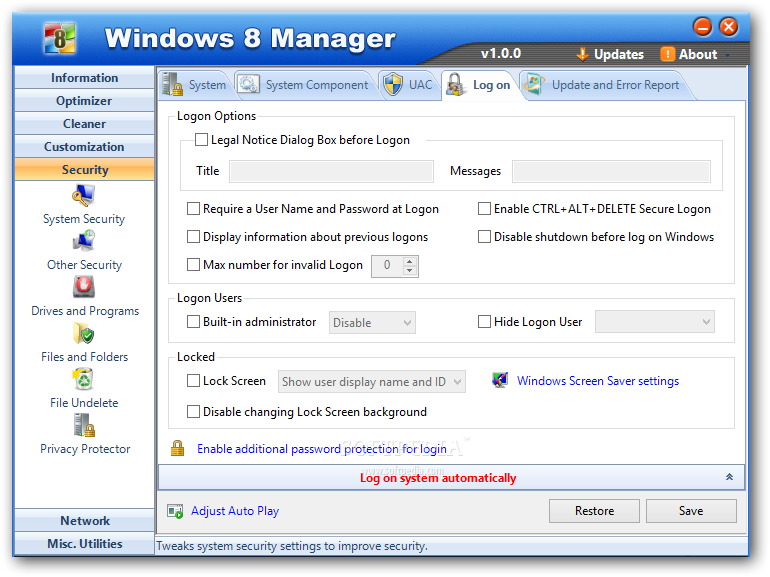
Task: Expand the Log on system automatically panel
Action: pos(729,477)
